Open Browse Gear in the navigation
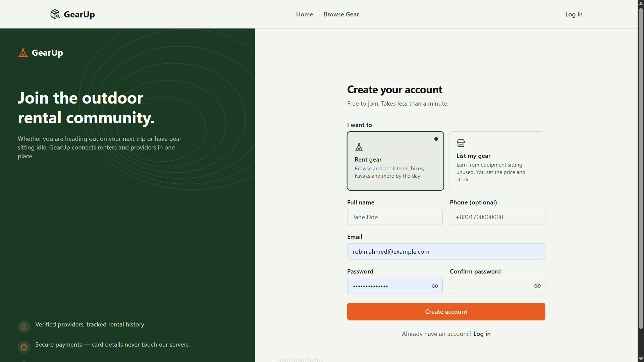This screenshot has height=362, width=644. (341, 14)
